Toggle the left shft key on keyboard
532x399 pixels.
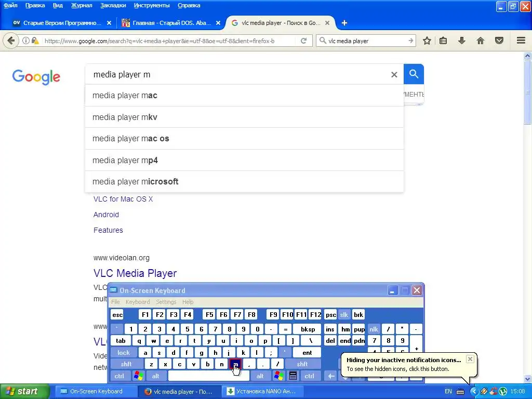click(126, 364)
